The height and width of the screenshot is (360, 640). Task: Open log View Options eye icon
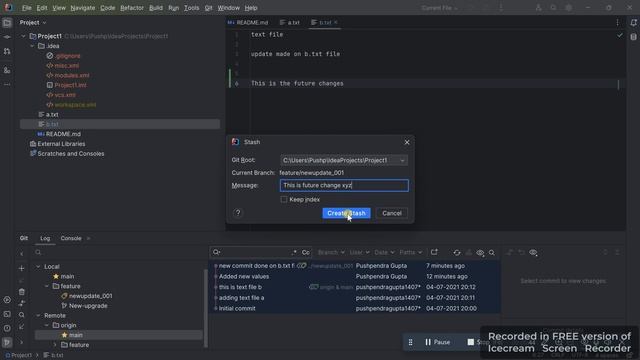click(x=480, y=253)
